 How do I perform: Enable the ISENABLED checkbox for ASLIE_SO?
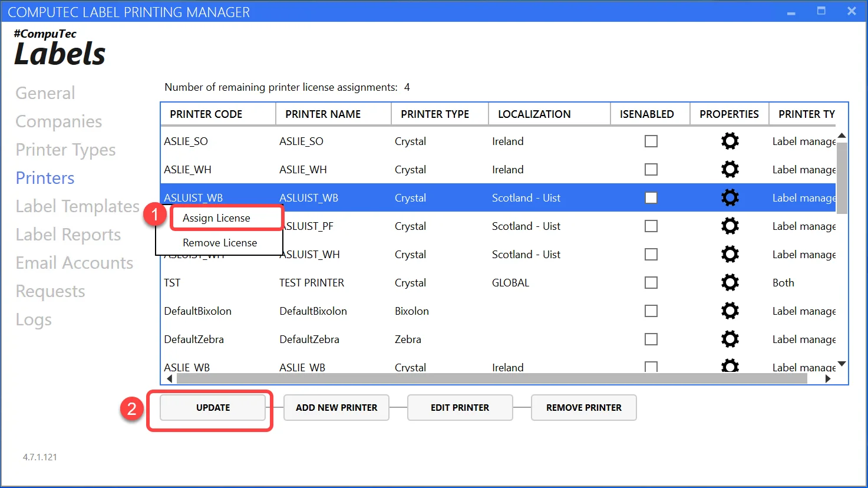(651, 141)
